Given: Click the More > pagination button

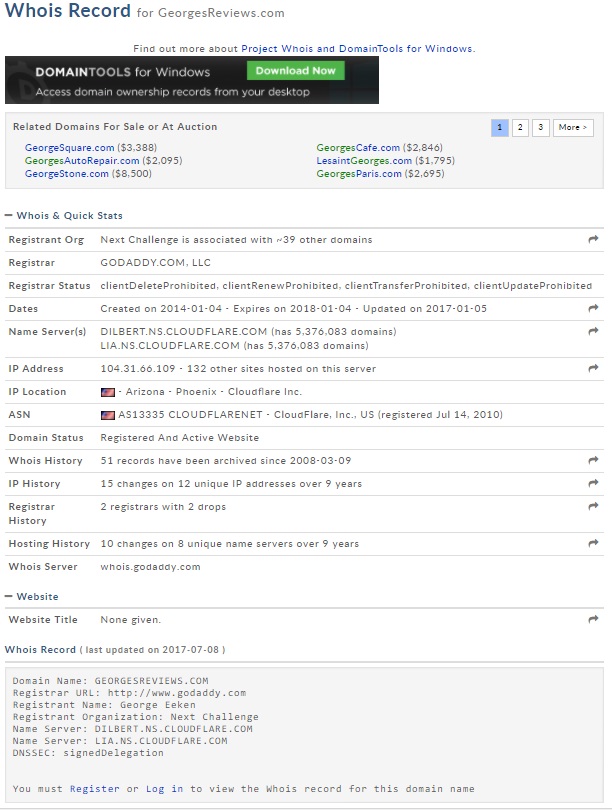Looking at the screenshot, I should coord(572,128).
